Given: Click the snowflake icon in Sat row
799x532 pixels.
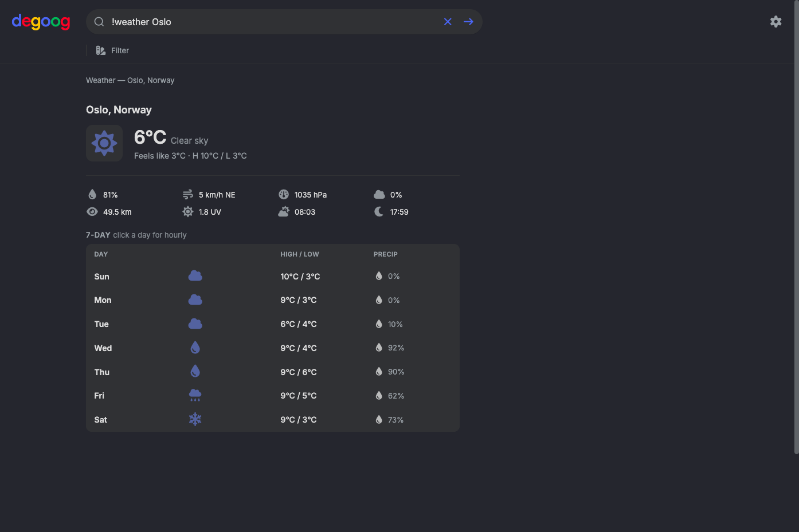Looking at the screenshot, I should coord(195,419).
